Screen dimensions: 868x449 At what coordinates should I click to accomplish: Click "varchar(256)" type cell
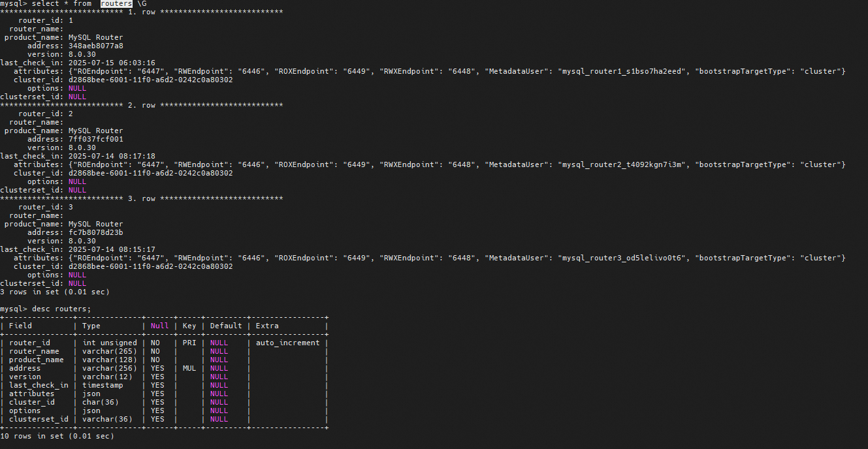[110, 369]
